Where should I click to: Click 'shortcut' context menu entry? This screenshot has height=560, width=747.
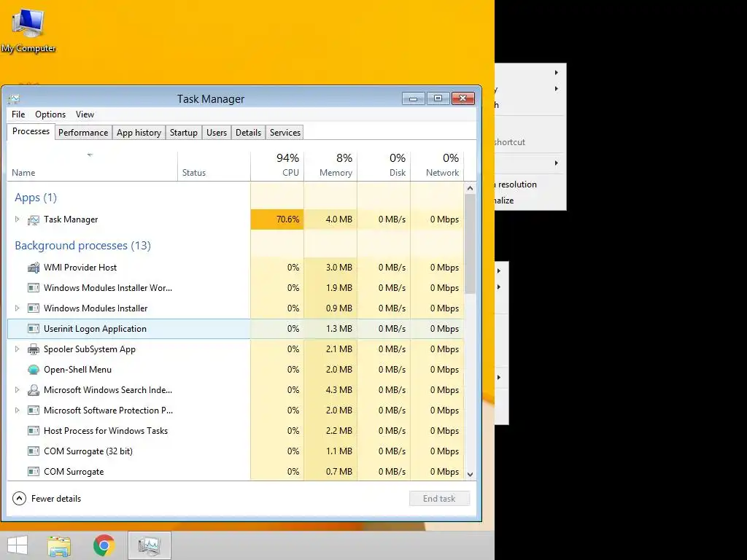[x=510, y=142]
